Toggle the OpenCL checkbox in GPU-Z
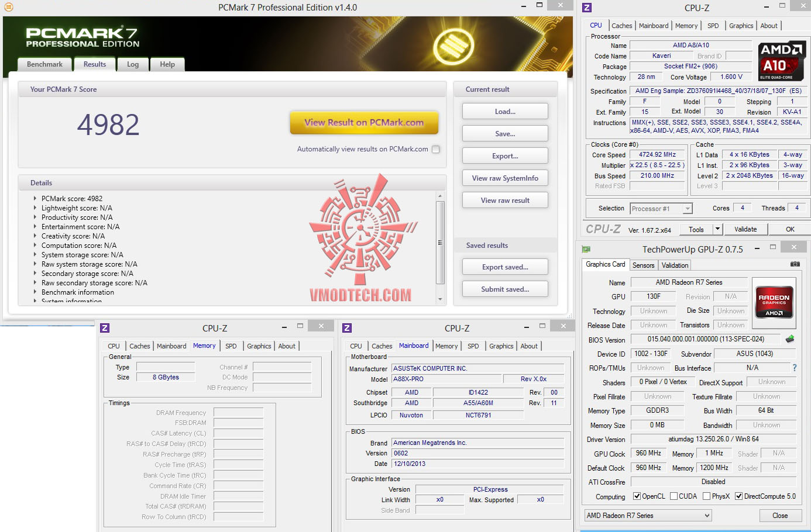 (x=637, y=496)
